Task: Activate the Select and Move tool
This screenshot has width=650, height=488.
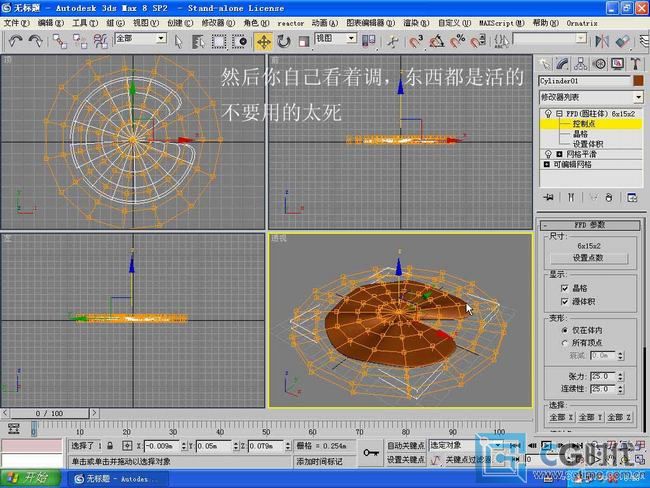Action: click(x=263, y=41)
